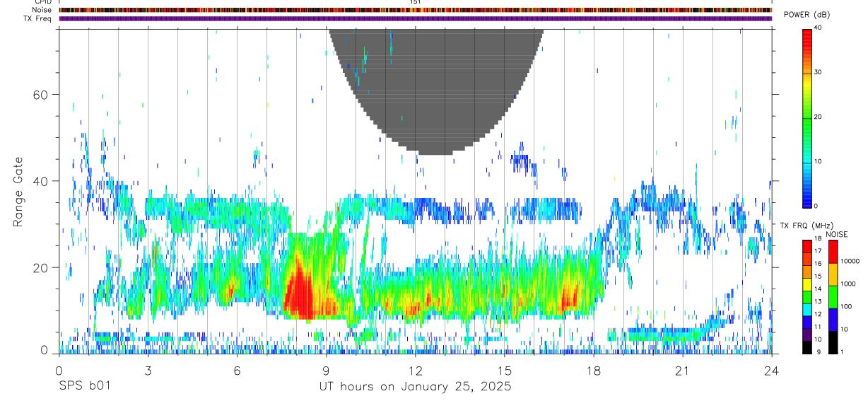
Task: Click the 'TX Freq' row label
Action: point(38,18)
